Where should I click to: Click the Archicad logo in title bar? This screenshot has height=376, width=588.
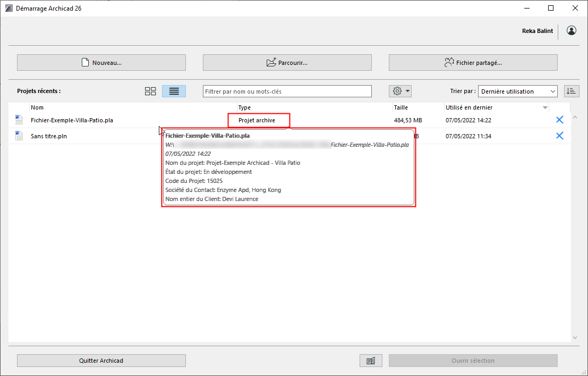coord(9,9)
